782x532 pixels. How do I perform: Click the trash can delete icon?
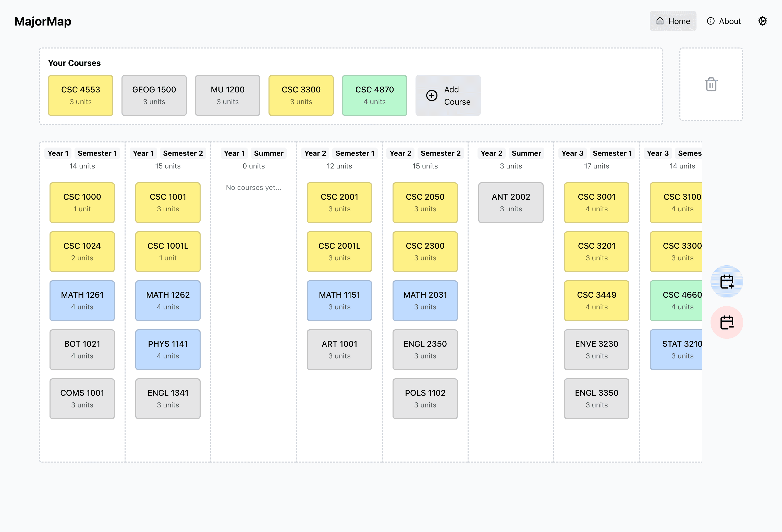[x=711, y=84]
